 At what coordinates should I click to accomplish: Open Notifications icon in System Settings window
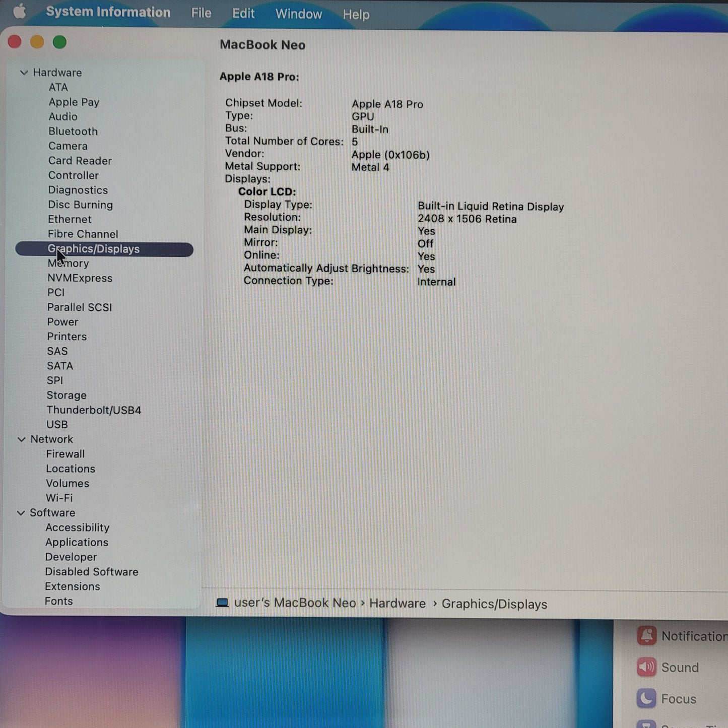click(646, 636)
